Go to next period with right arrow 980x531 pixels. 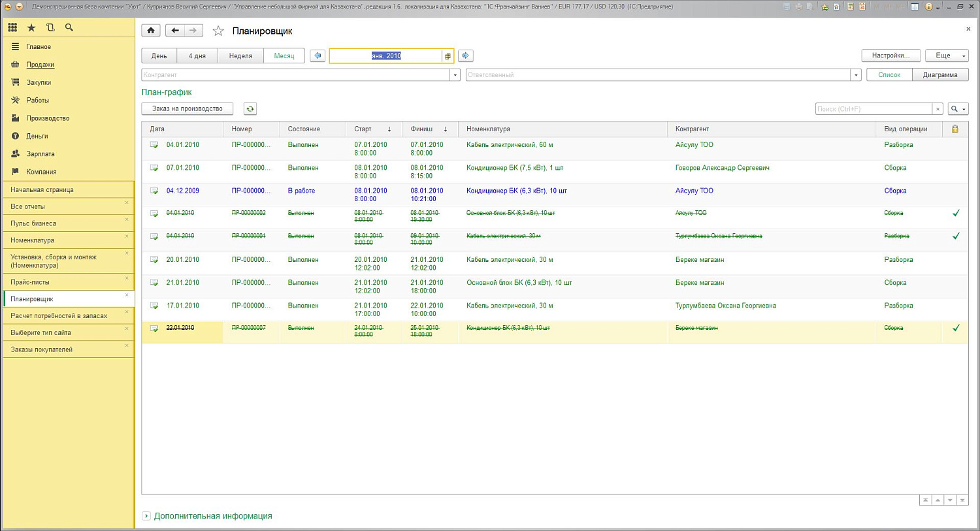pos(465,56)
